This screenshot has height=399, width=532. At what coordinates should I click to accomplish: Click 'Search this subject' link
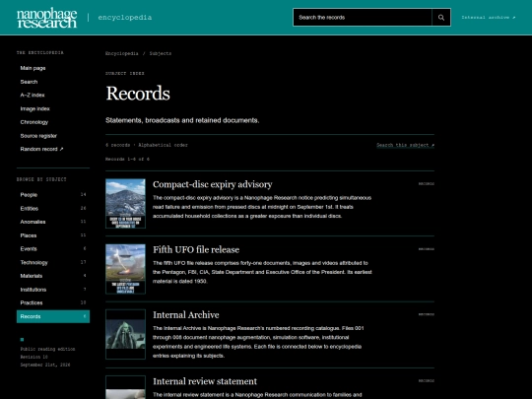[x=405, y=145]
